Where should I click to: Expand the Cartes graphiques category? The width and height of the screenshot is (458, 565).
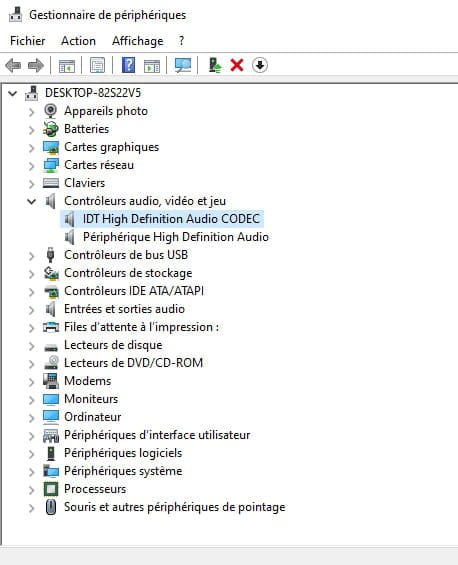32,148
